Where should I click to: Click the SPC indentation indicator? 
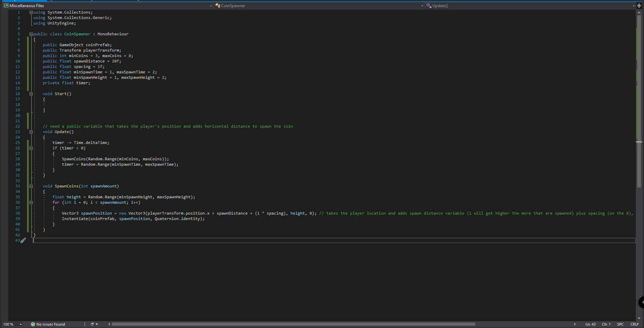620,324
